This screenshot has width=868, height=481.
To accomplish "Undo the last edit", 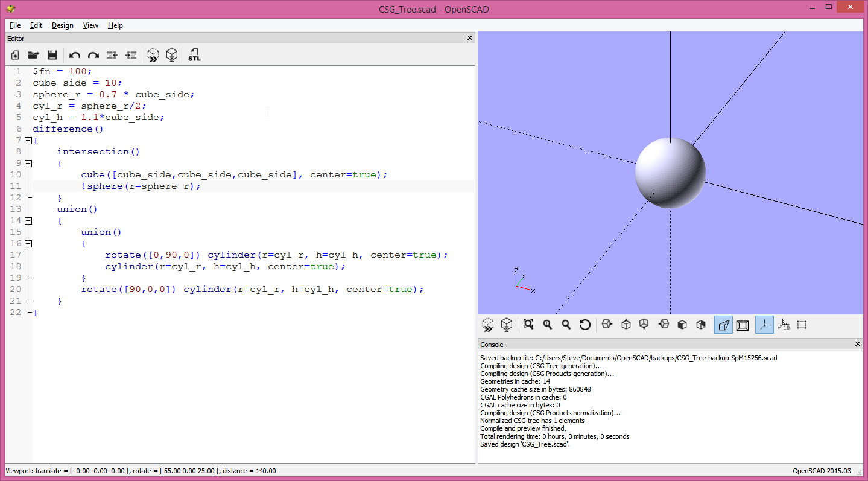I will (74, 54).
